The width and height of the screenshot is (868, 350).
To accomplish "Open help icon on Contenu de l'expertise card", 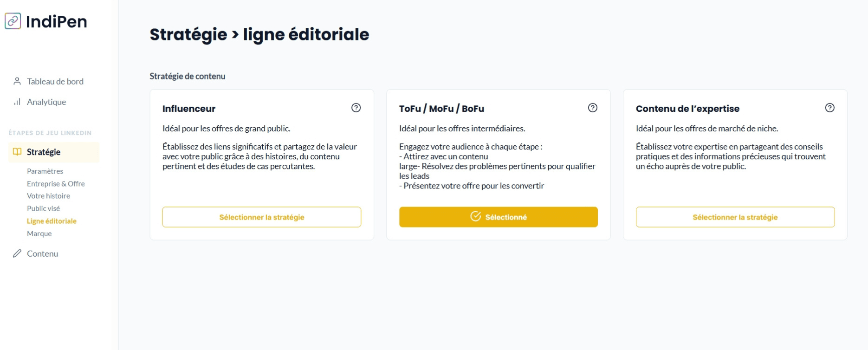I will [830, 108].
